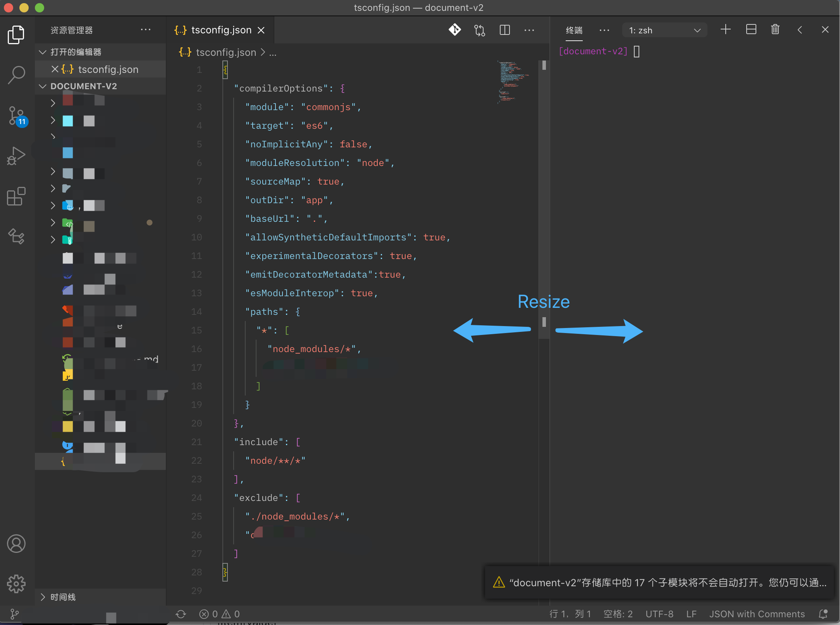Close the tsconfig.json tab
Image resolution: width=840 pixels, height=625 pixels.
click(262, 30)
